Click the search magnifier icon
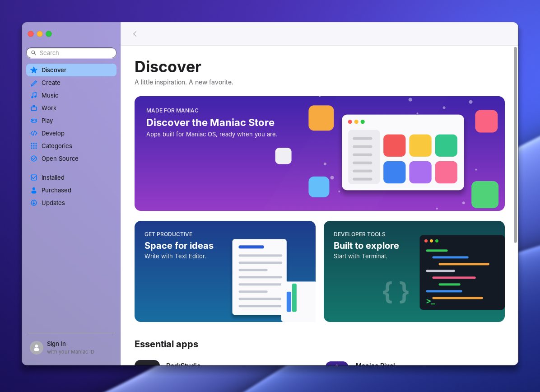The height and width of the screenshot is (392, 540). pyautogui.click(x=34, y=53)
